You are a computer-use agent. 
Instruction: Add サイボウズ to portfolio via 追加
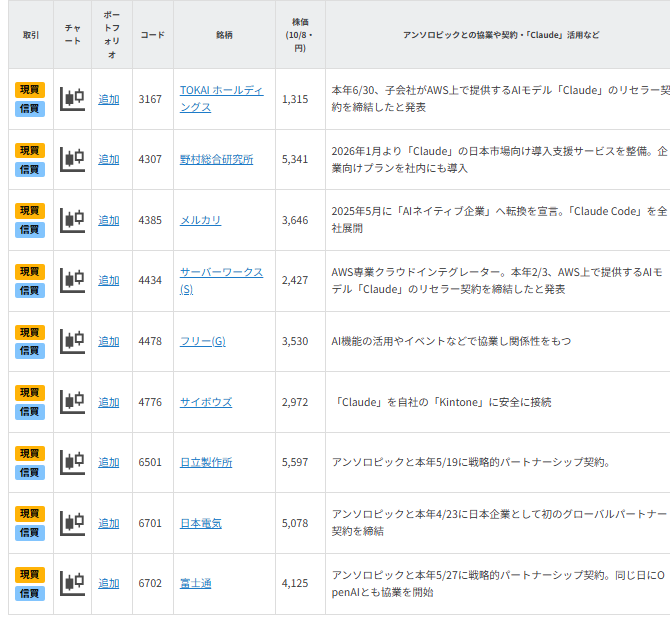point(109,402)
